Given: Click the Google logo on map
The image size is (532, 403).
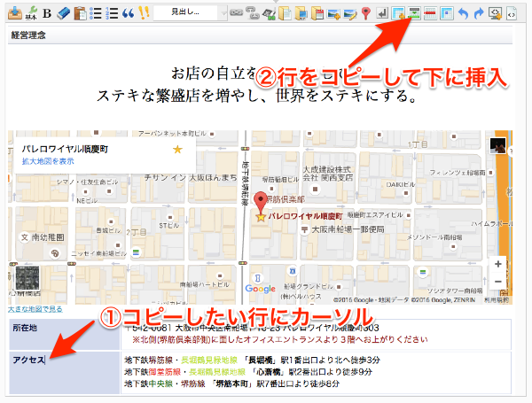Looking at the screenshot, I should [260, 289].
